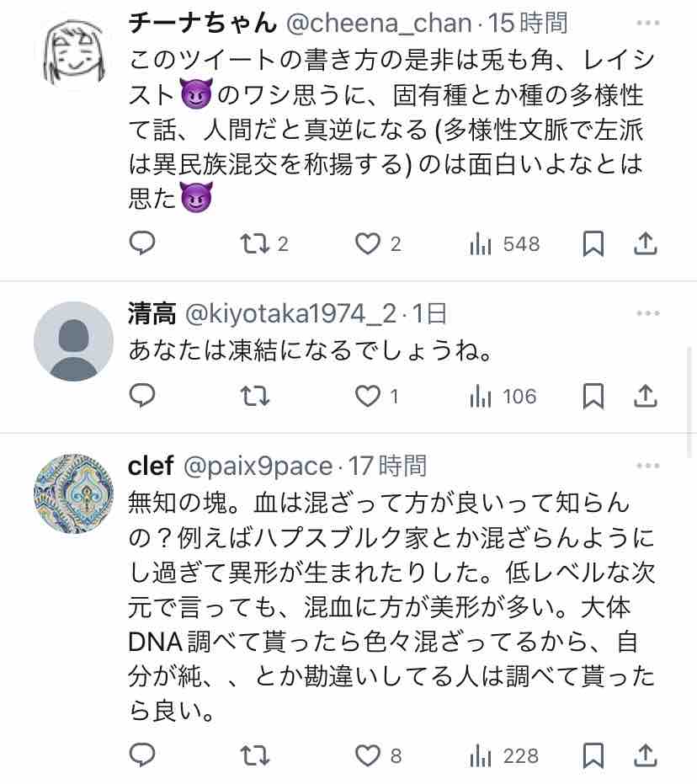Bookmark clef's tweet
697x784 pixels.
coord(593,756)
